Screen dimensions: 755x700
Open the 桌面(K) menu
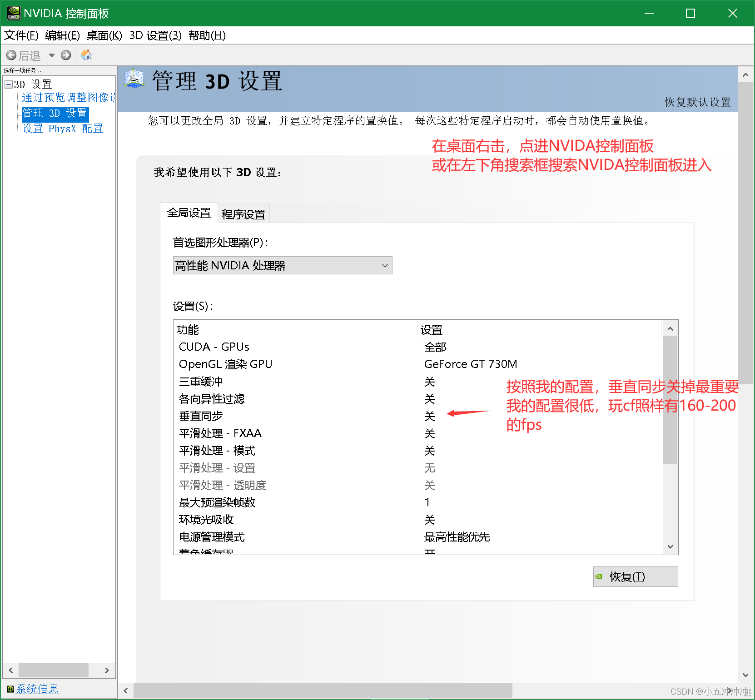(104, 35)
